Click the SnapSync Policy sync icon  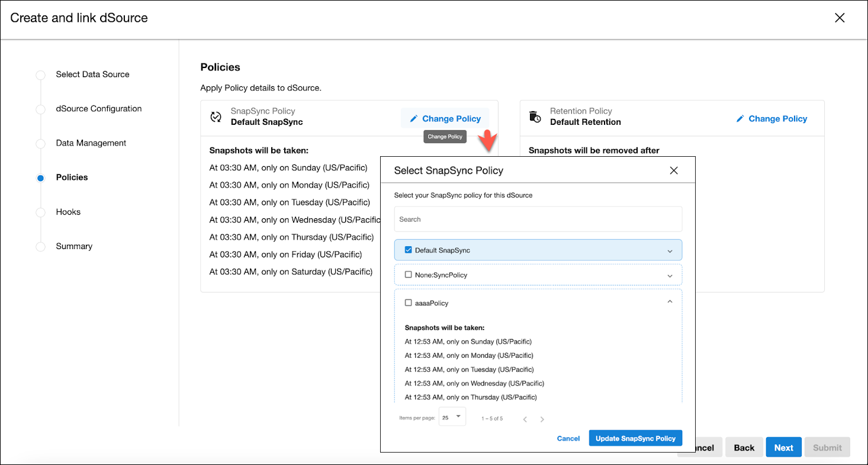pos(216,117)
